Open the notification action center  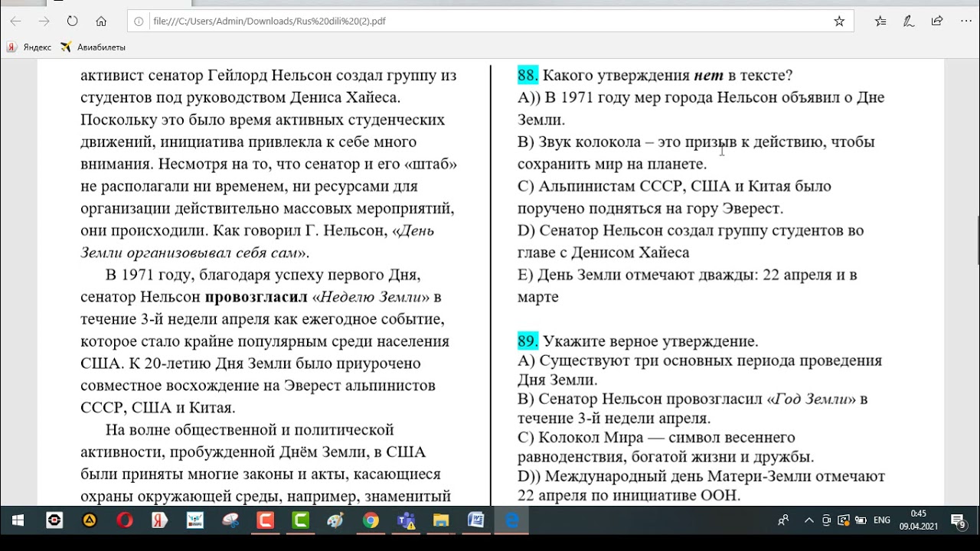coord(959,520)
